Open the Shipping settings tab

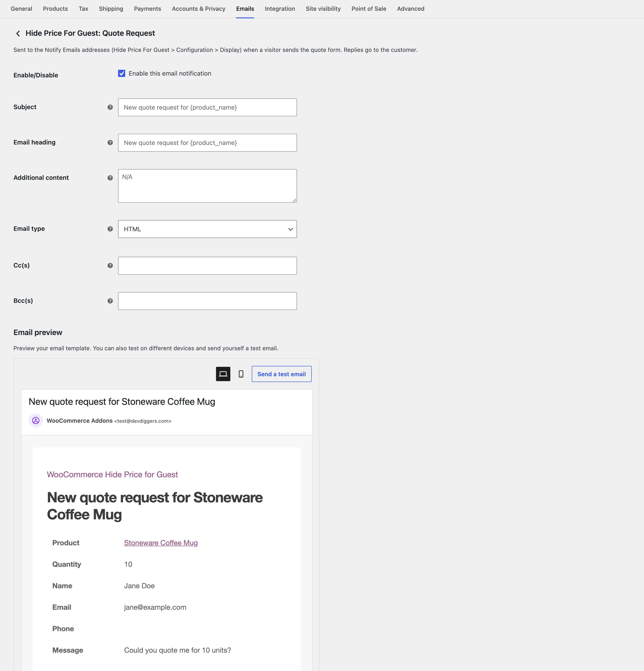(111, 8)
